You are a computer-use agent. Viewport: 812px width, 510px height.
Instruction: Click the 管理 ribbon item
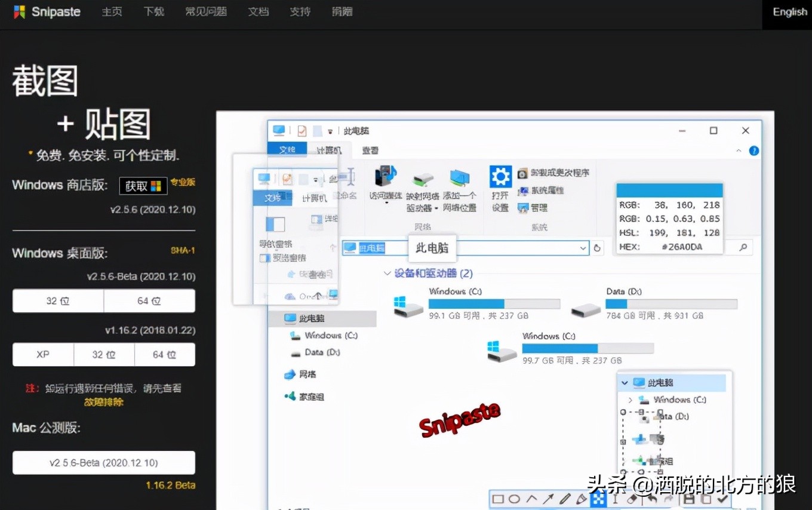click(532, 208)
